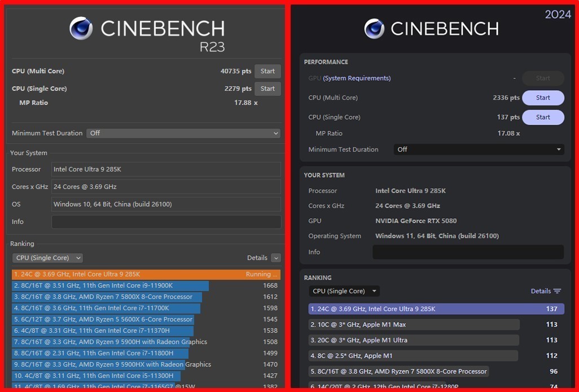Start the 2024 CPU Single Core test
Screen dimensions: 579x392
click(542, 117)
